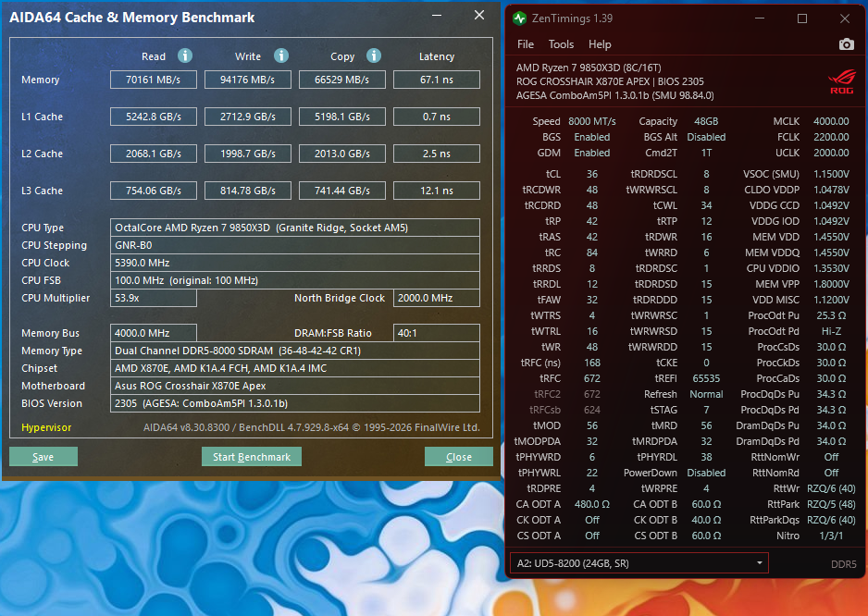868x616 pixels.
Task: Select Memory Latency 67.1 ns field
Action: [x=437, y=80]
